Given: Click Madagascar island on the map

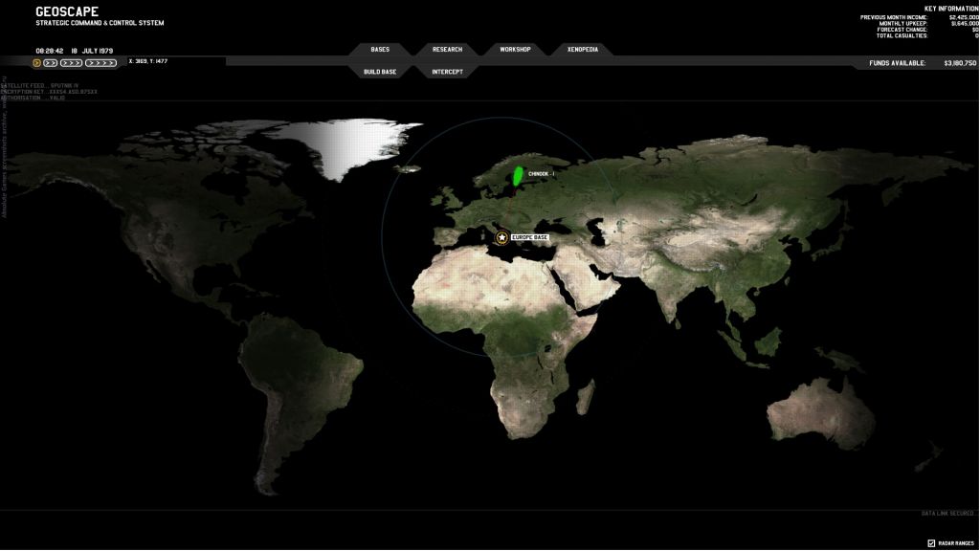Looking at the screenshot, I should 585,397.
